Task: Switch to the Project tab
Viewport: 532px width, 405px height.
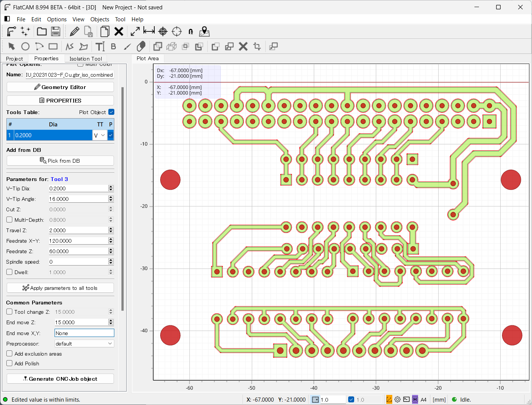Action: point(15,59)
